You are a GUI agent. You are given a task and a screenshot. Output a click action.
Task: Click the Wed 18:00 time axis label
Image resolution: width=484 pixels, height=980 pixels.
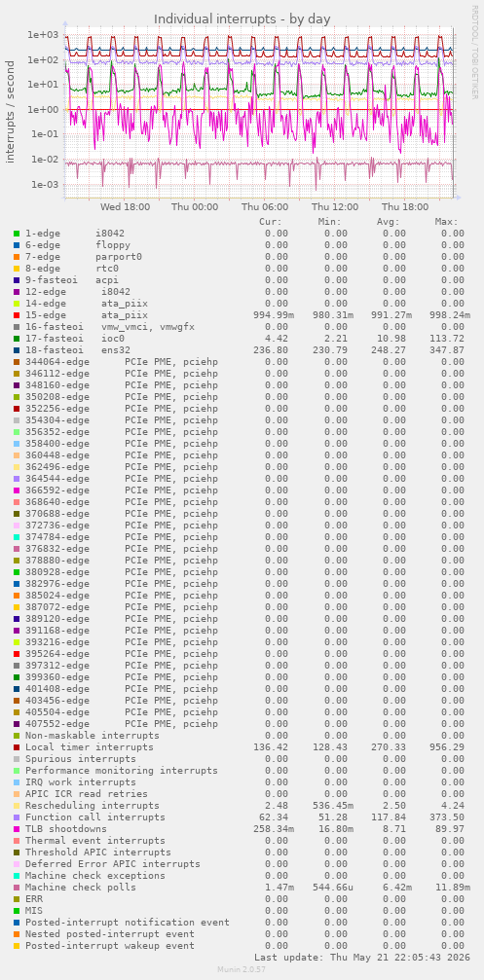point(125,207)
